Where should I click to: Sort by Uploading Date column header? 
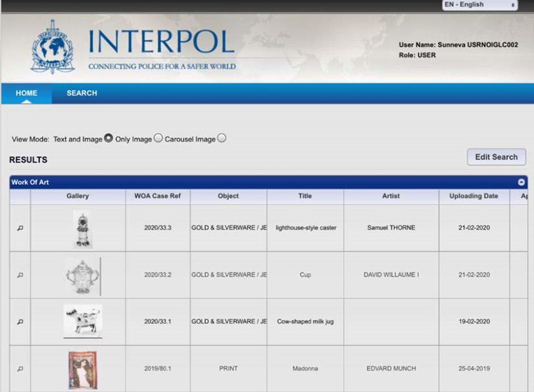[473, 196]
